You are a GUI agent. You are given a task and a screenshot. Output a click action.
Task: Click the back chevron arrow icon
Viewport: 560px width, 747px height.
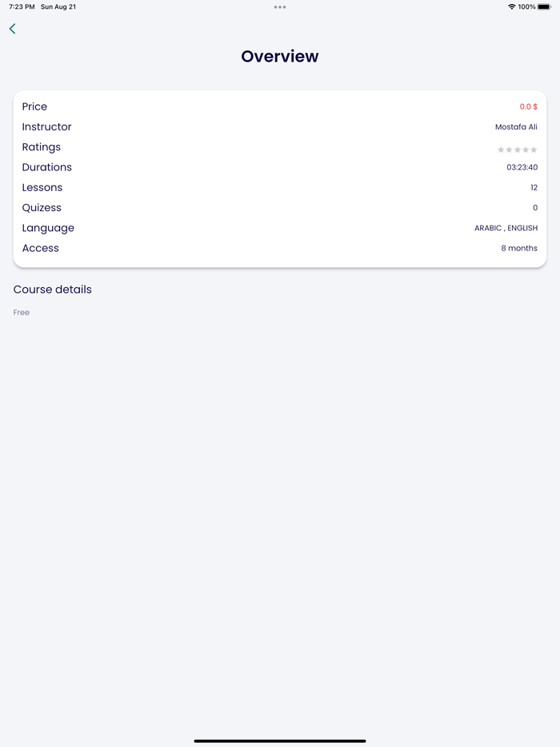tap(12, 28)
